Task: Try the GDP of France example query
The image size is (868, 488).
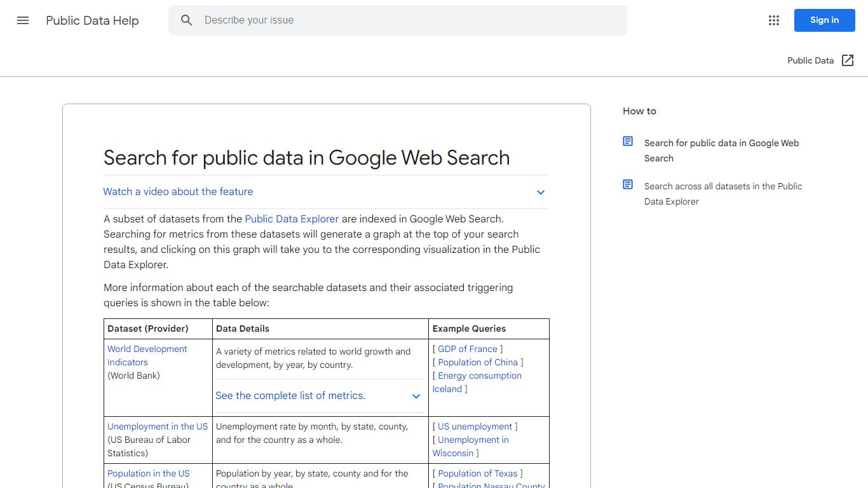Action: 468,349
